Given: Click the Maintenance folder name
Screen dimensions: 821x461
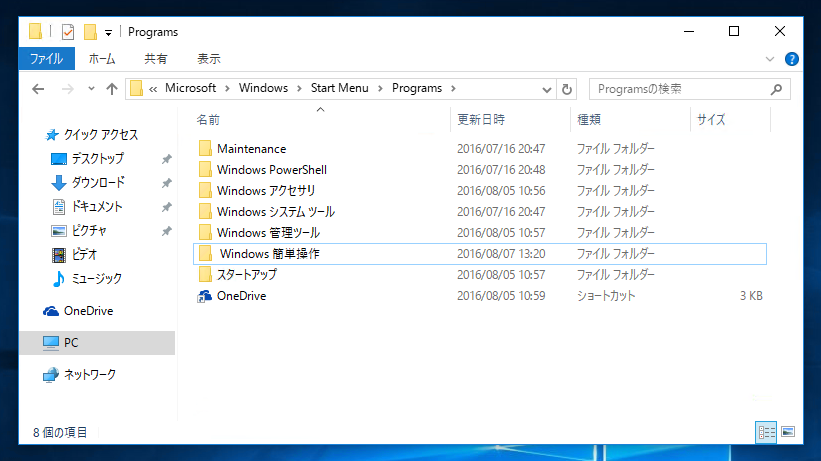Looking at the screenshot, I should (x=252, y=149).
